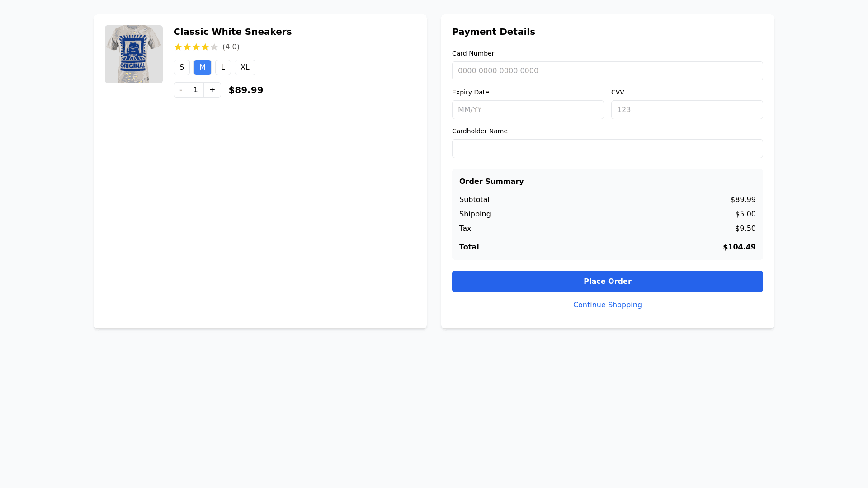Select size L instead of M
The image size is (868, 488).
(x=223, y=67)
